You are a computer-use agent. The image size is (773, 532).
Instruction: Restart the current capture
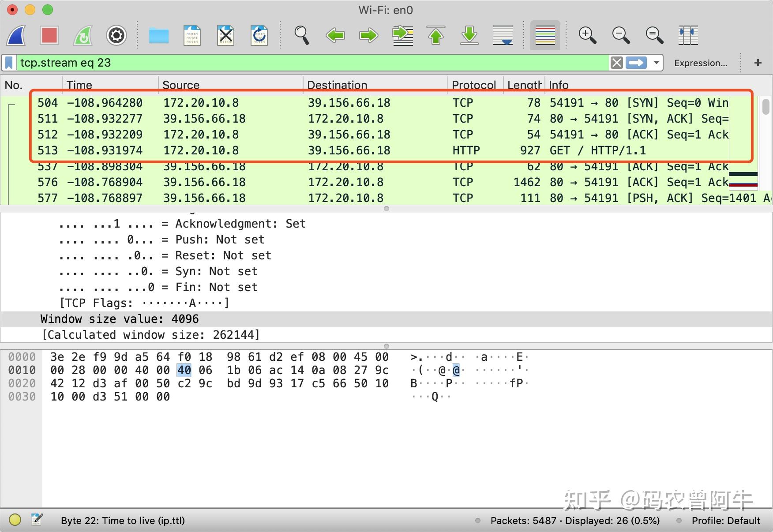83,35
